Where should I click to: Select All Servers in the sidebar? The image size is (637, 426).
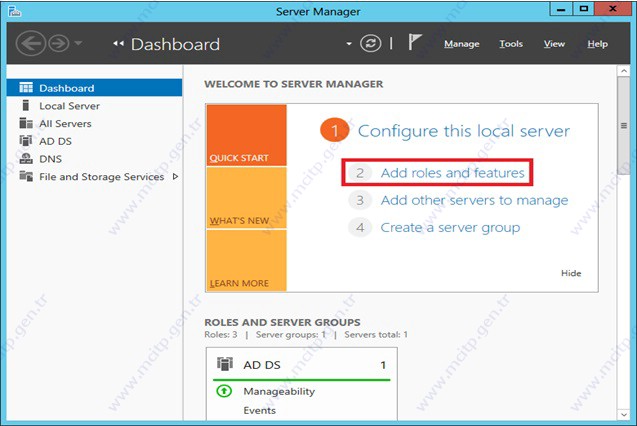[94, 123]
